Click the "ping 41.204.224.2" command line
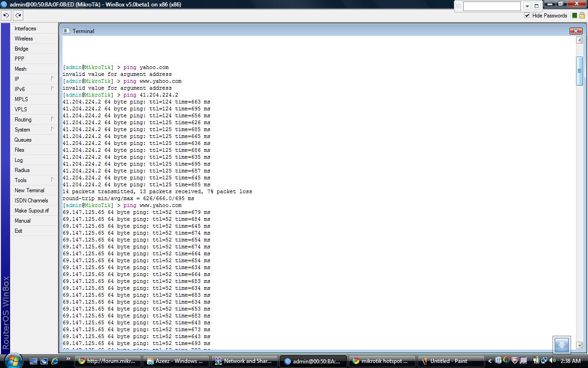The height and width of the screenshot is (368, 588). point(120,95)
